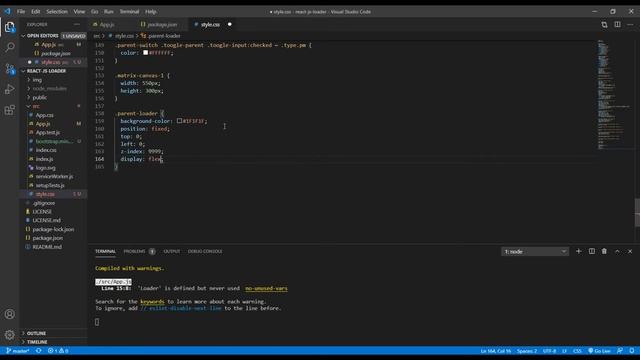This screenshot has width=640, height=360.
Task: Open the Go menu
Action: click(x=95, y=11)
